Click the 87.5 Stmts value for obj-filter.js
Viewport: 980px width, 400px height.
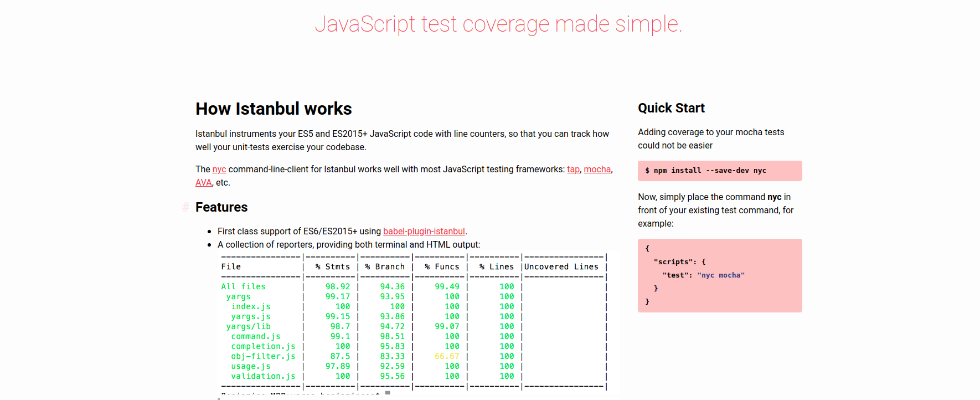tap(340, 356)
